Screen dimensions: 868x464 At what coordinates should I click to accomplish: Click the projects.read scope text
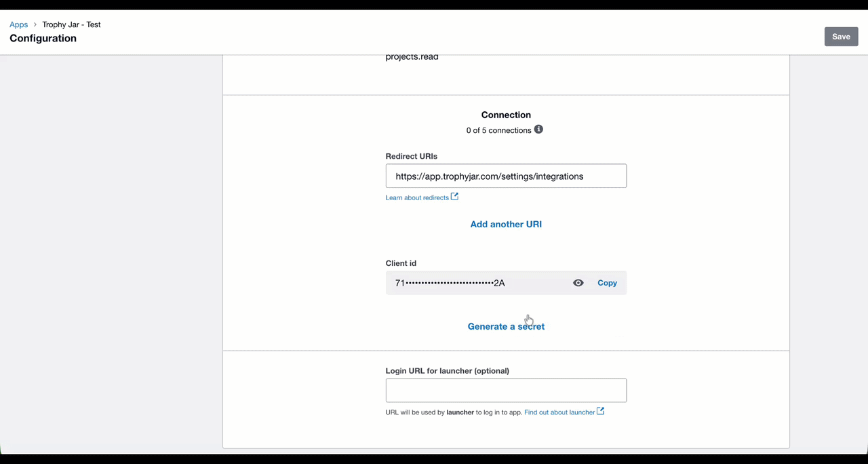click(412, 57)
